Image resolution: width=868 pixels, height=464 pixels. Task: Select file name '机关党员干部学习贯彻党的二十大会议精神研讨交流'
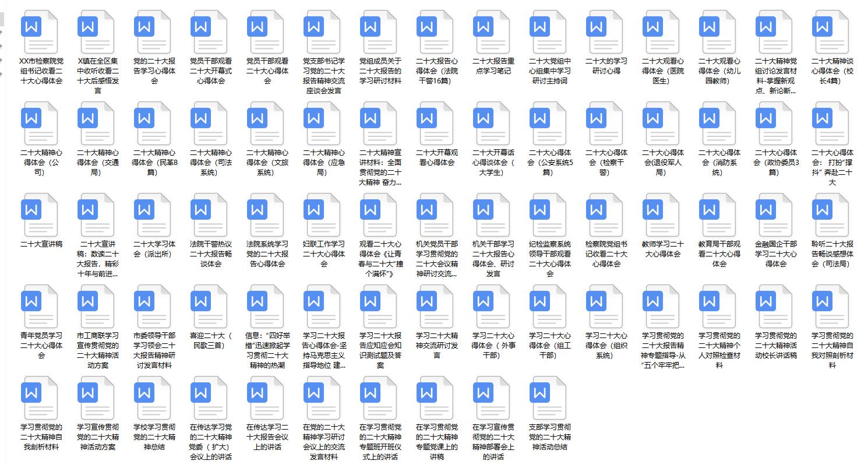pyautogui.click(x=436, y=259)
